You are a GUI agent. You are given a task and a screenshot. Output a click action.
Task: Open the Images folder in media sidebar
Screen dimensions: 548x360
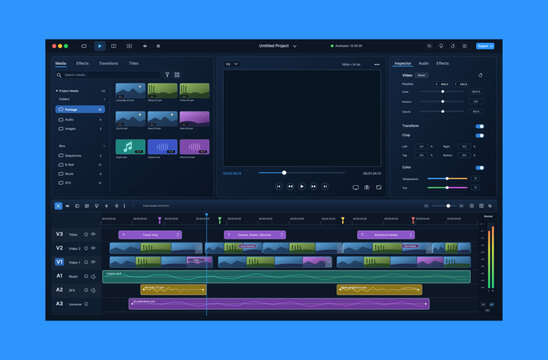point(80,129)
